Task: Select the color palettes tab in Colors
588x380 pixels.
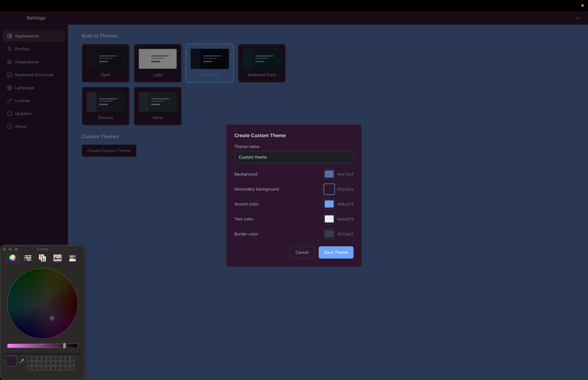Action: (42, 258)
